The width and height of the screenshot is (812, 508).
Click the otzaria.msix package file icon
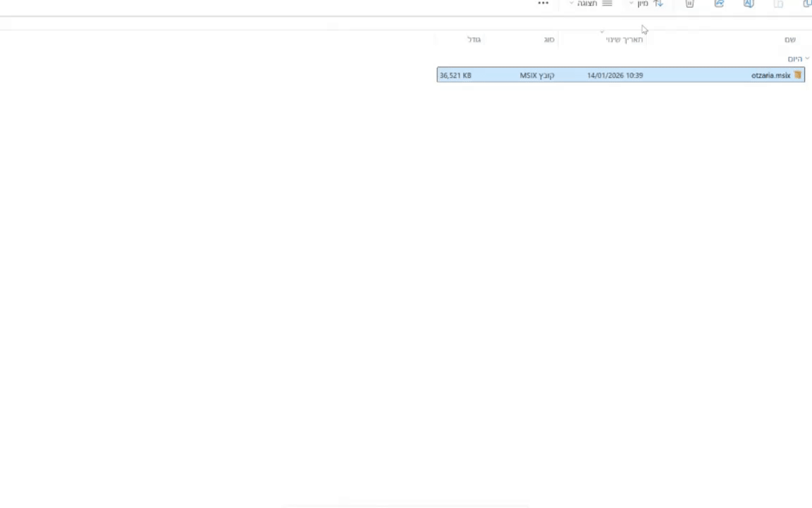tap(797, 75)
